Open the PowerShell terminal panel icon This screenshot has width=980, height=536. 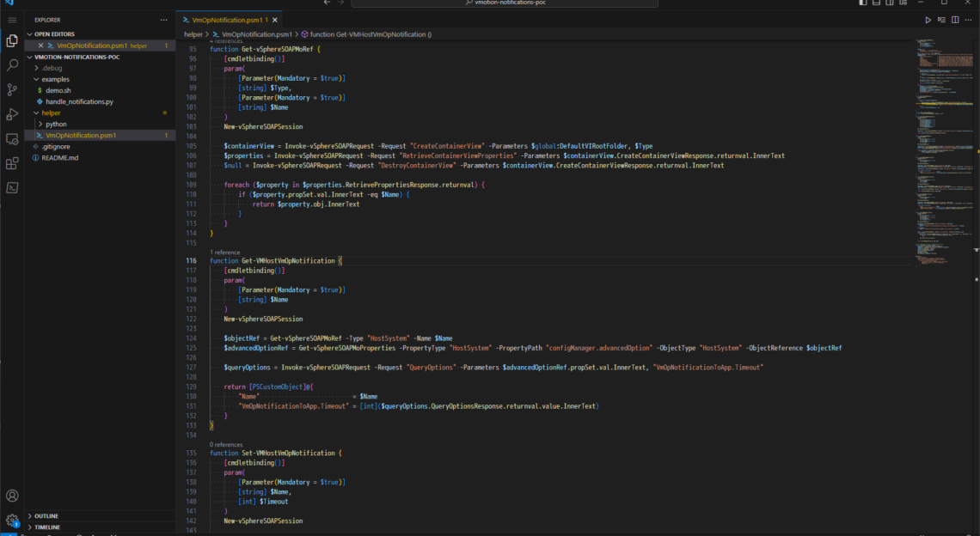12,188
